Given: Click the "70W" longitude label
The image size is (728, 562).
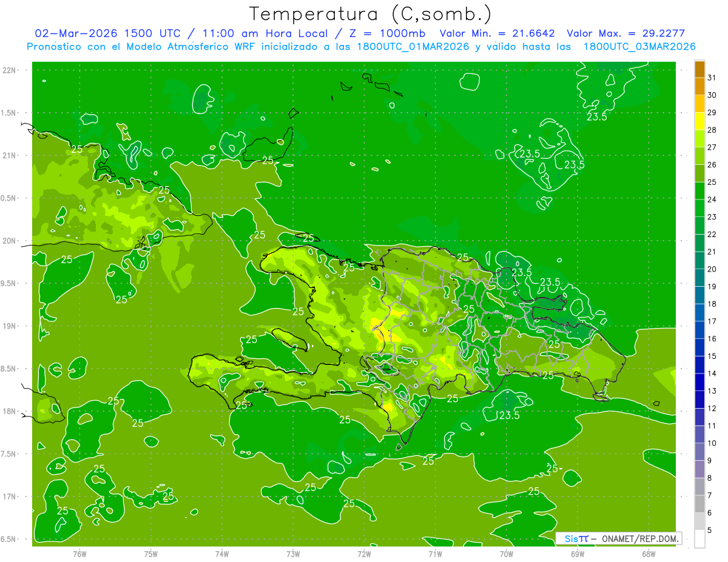Looking at the screenshot, I should (x=507, y=554).
